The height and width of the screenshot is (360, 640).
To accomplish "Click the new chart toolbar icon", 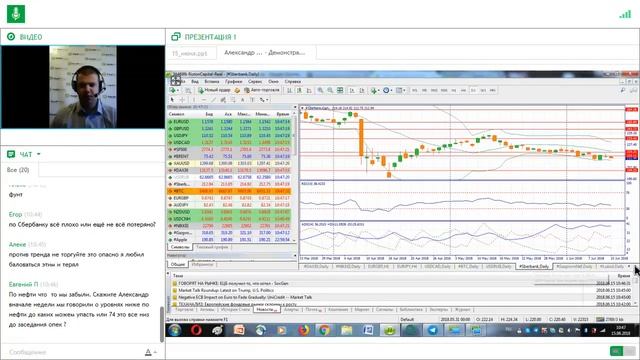I will (173, 90).
